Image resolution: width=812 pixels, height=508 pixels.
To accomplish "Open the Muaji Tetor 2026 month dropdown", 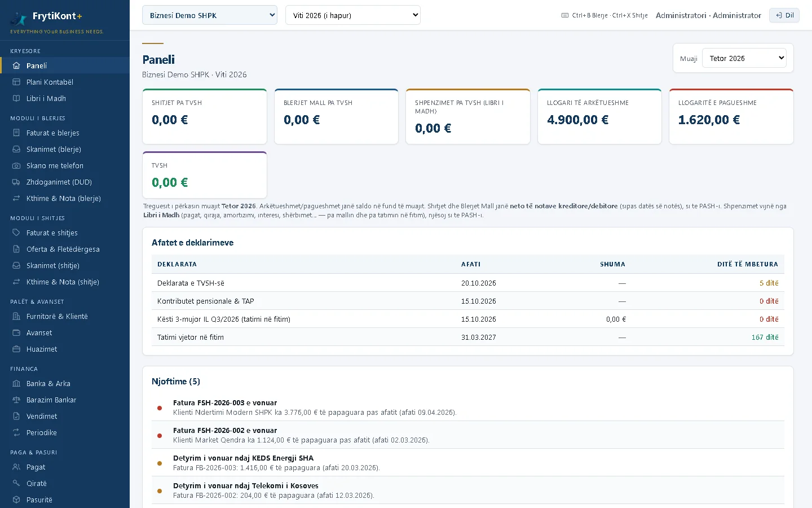I will click(744, 58).
